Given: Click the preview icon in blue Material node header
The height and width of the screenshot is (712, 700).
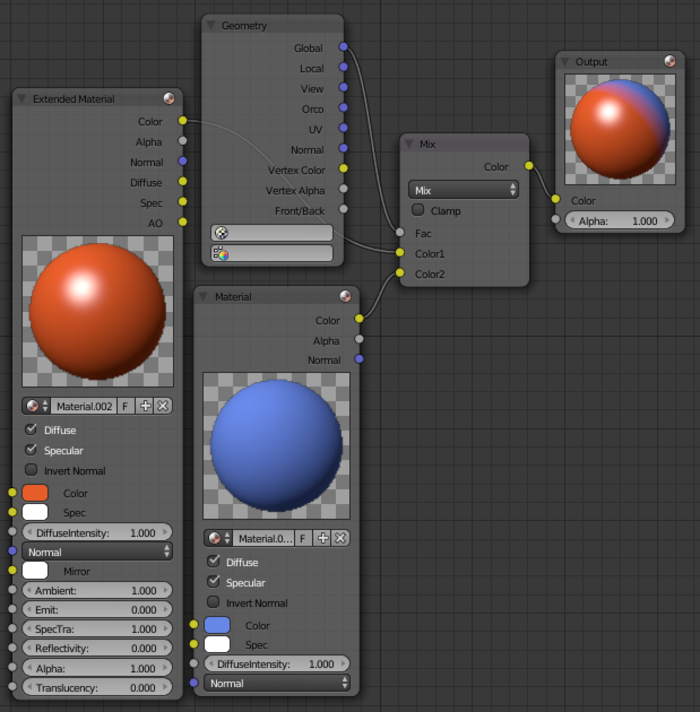Looking at the screenshot, I should click(345, 296).
